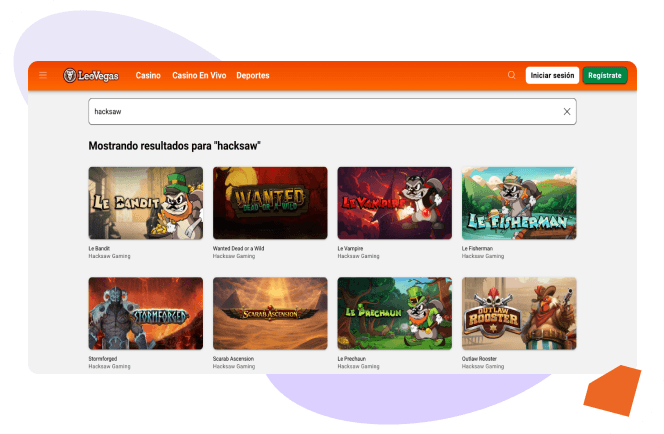The width and height of the screenshot is (664, 434).
Task: Select the Le Vampire game tile
Action: point(395,203)
